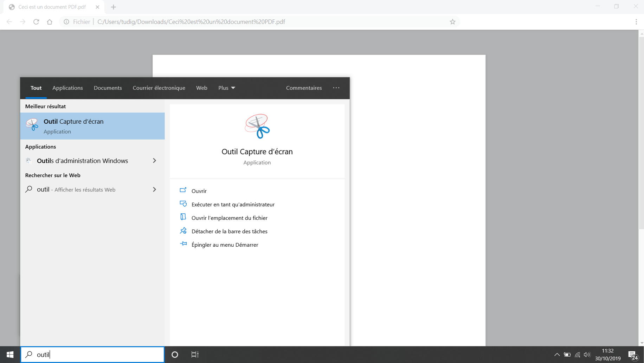Click the 'Outil Capture d'écran' title in preview
This screenshot has height=363, width=644.
coord(257,151)
